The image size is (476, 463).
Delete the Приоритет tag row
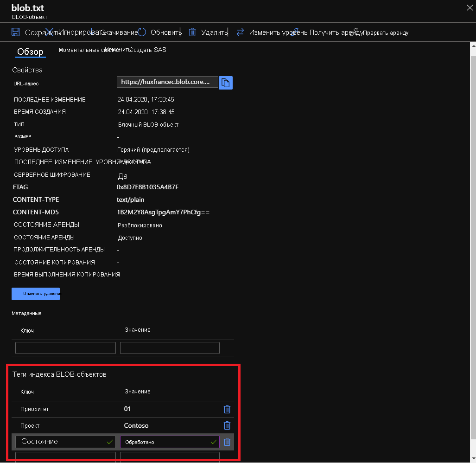(227, 409)
